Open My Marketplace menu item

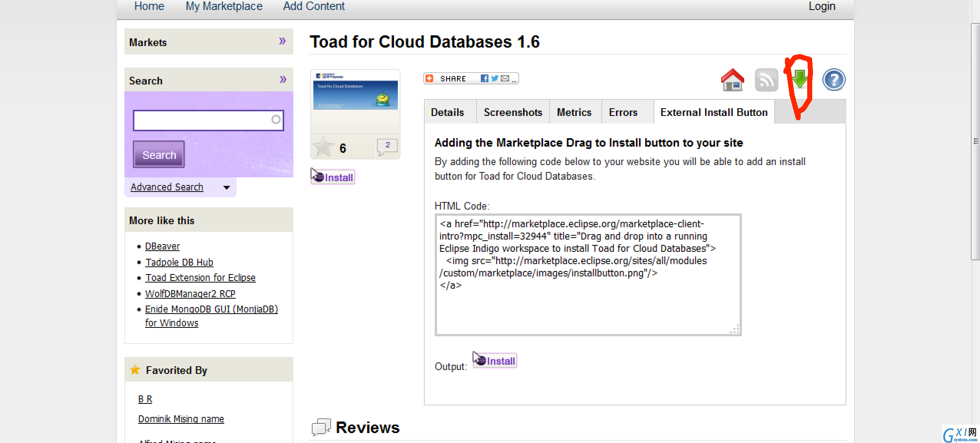pos(224,6)
